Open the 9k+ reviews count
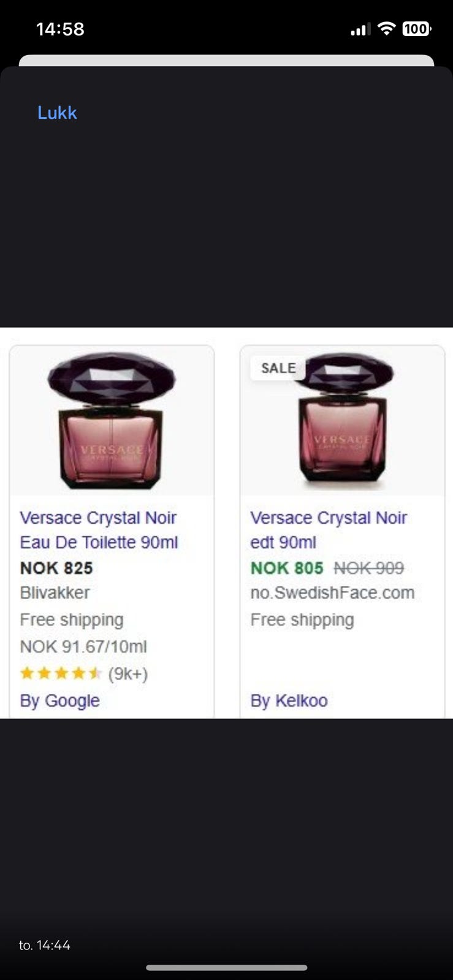The height and width of the screenshot is (980, 453). [x=128, y=674]
